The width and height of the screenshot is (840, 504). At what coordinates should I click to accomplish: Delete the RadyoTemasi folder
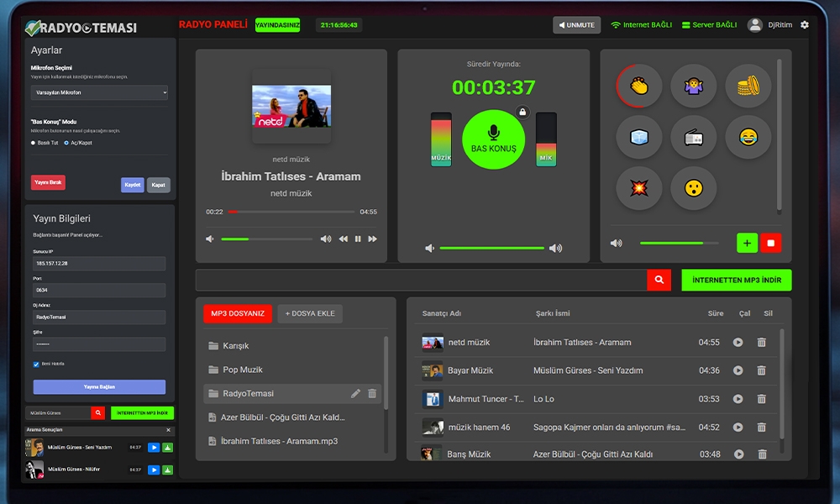pyautogui.click(x=372, y=394)
